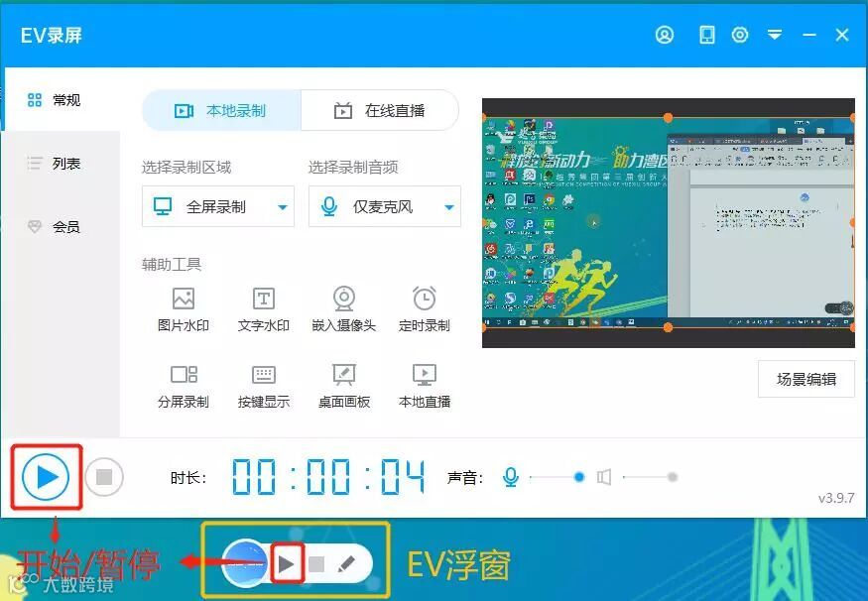868x601 pixels.
Task: Open the 桌面画板 tool
Action: tap(344, 386)
